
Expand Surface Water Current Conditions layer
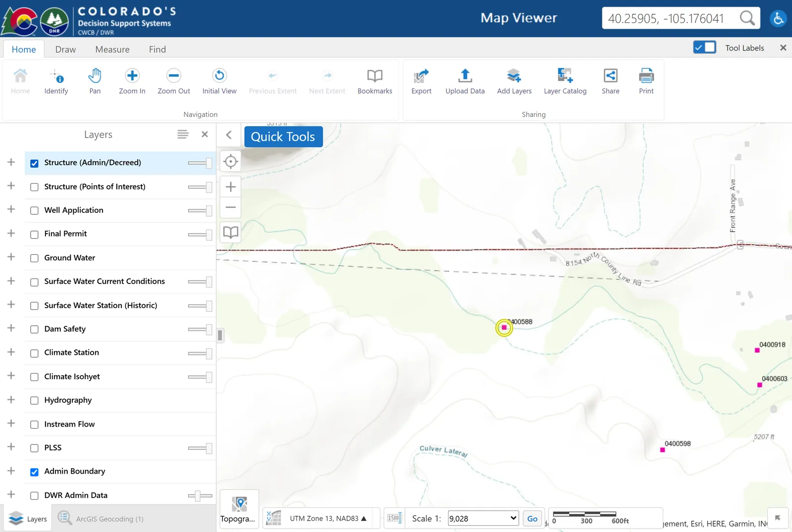(11, 281)
